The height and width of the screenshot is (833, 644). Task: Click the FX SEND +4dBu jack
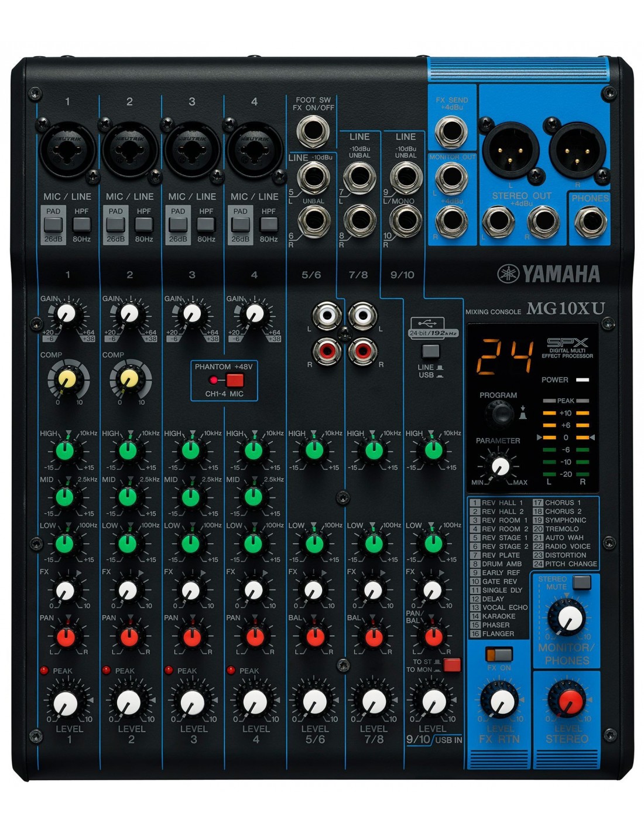[x=451, y=131]
